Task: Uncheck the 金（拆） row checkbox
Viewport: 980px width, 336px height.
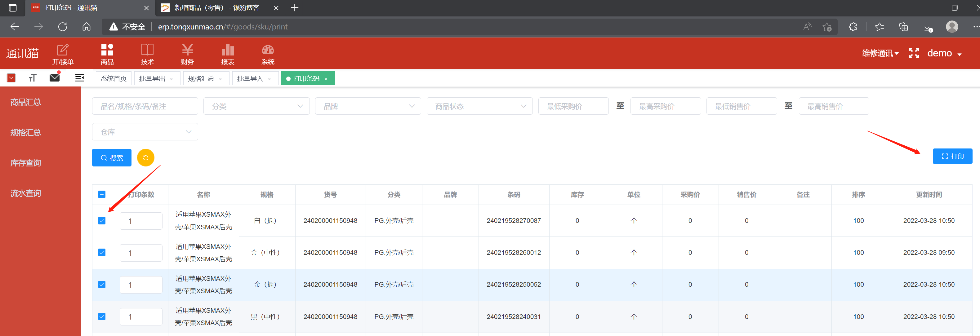Action: pos(102,284)
